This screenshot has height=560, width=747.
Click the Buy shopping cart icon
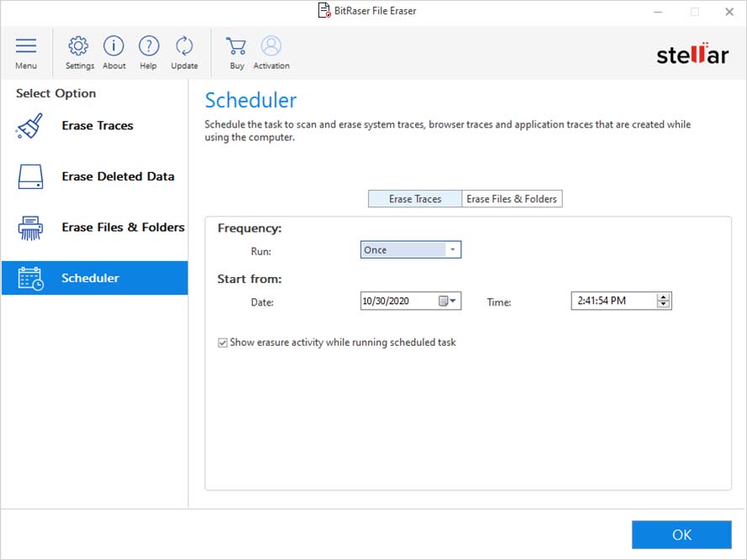(237, 46)
